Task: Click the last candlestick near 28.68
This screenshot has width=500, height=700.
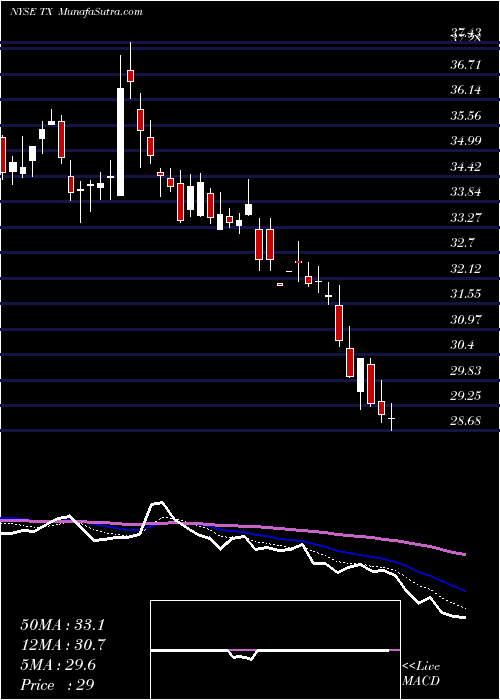Action: pyautogui.click(x=392, y=417)
